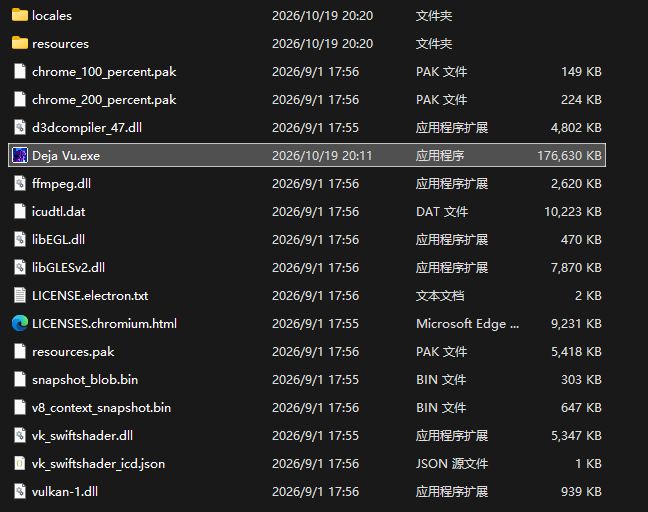Click the libEGL.dll file icon
The width and height of the screenshot is (648, 512).
(19, 239)
